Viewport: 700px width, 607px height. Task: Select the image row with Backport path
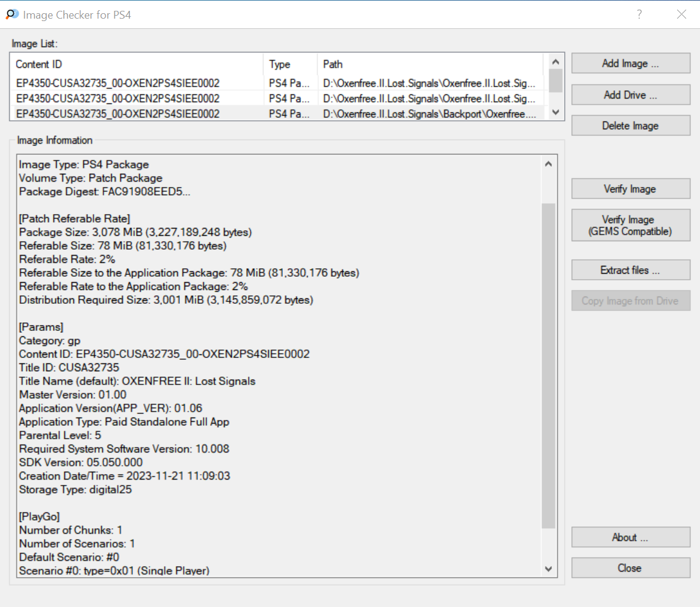click(x=277, y=114)
